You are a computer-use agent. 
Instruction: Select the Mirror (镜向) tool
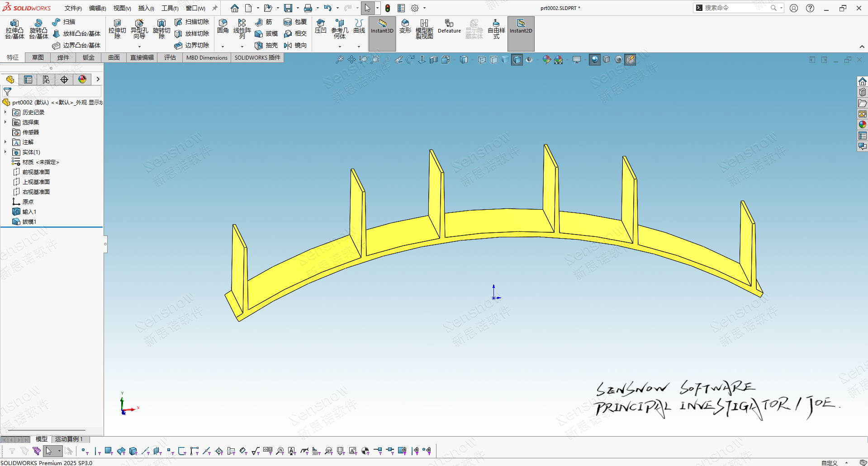(x=288, y=46)
